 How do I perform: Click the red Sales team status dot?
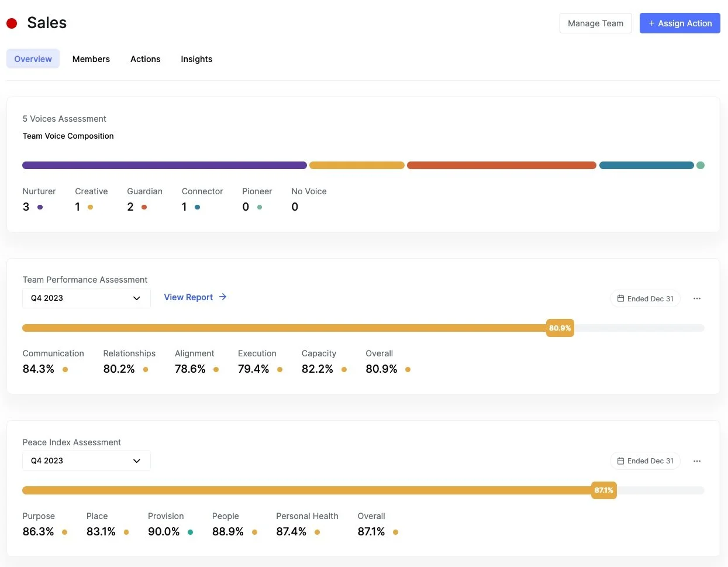tap(12, 23)
